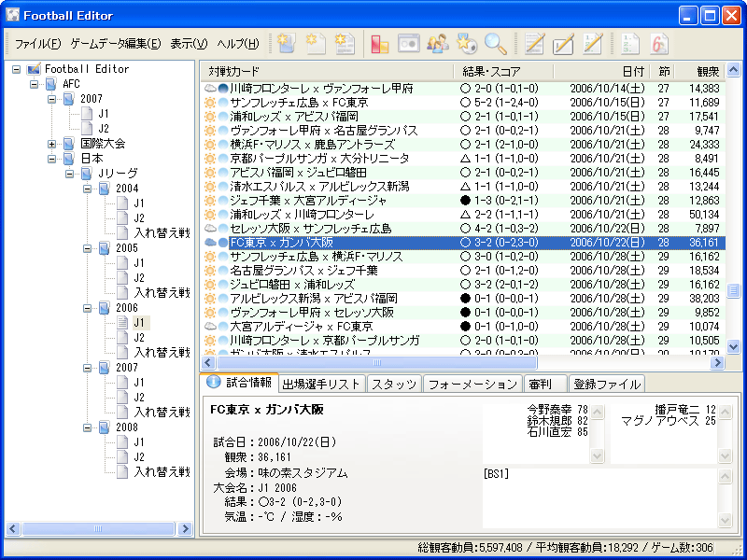Select J2 under the 2006 season
The height and width of the screenshot is (560, 747).
pyautogui.click(x=138, y=338)
